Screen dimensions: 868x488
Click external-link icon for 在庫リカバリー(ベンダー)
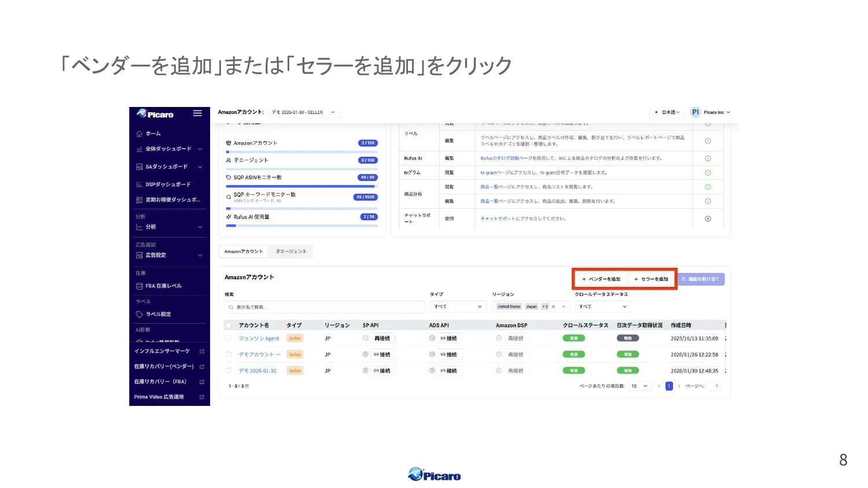pyautogui.click(x=202, y=367)
